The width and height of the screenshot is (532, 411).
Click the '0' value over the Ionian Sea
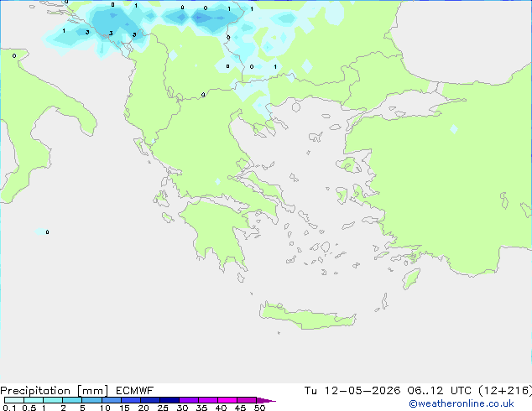click(47, 232)
